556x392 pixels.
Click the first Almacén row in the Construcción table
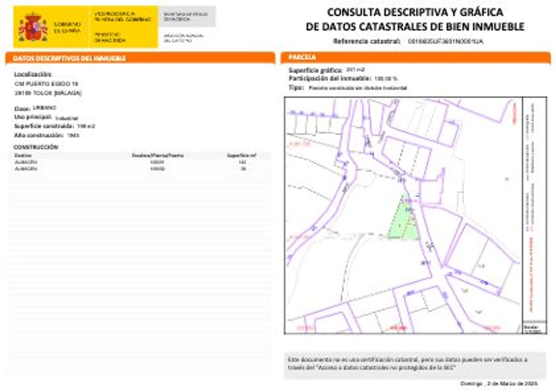[26, 162]
